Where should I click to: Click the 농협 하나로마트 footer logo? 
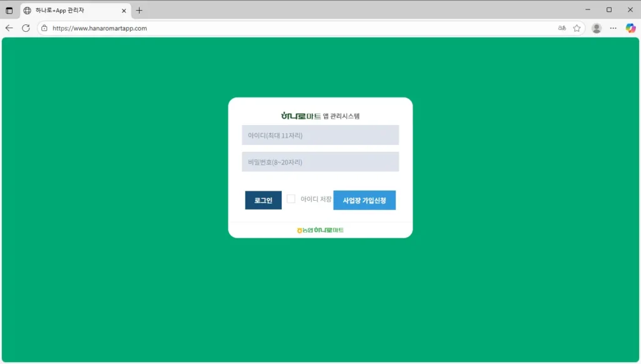point(320,230)
